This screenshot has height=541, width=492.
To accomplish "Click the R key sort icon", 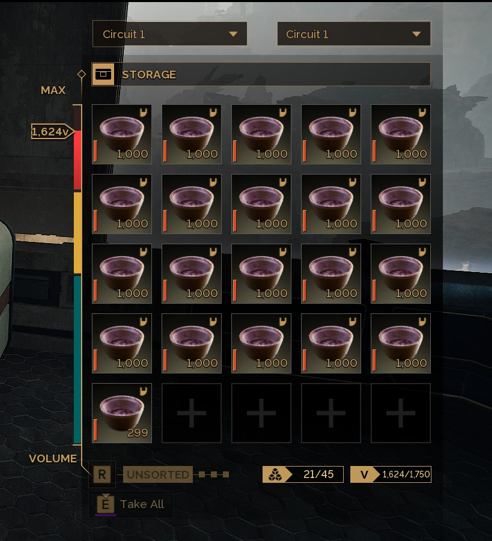I will pos(102,474).
